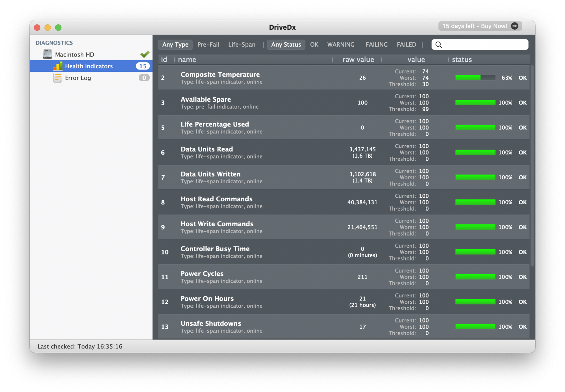Click the Error Log notepad icon
This screenshot has width=565, height=392.
pyautogui.click(x=58, y=78)
